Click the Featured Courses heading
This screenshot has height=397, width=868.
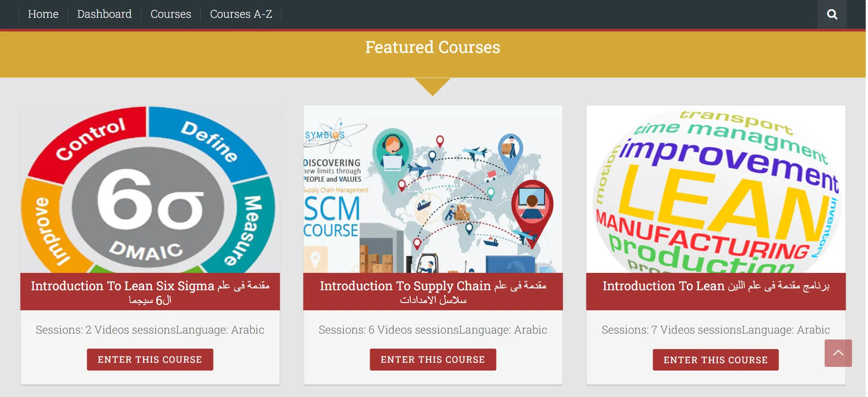433,47
